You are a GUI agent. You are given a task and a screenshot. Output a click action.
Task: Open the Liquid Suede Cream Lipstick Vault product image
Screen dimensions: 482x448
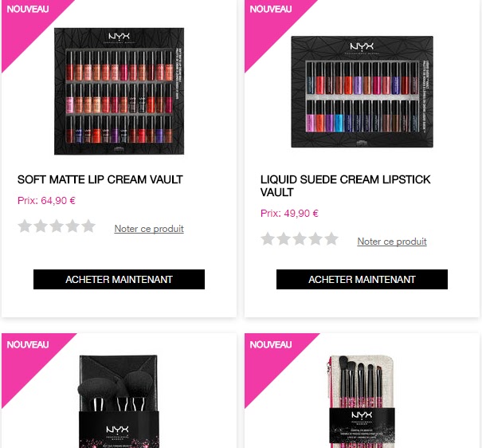click(362, 92)
